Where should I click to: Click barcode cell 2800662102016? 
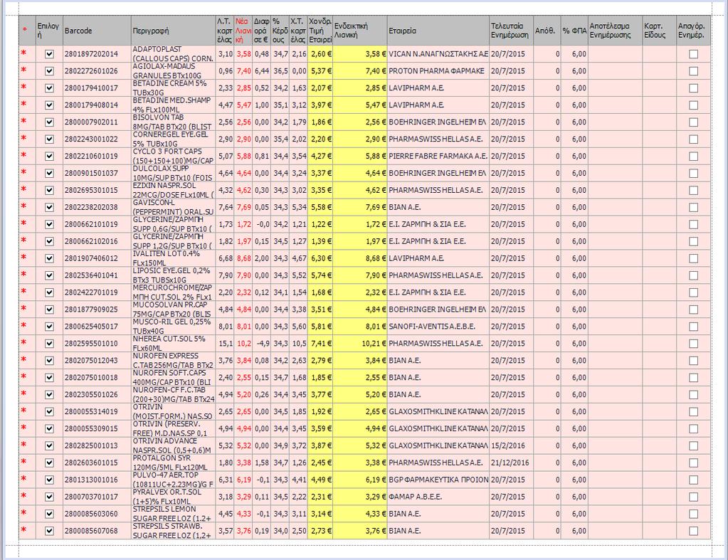(x=97, y=241)
